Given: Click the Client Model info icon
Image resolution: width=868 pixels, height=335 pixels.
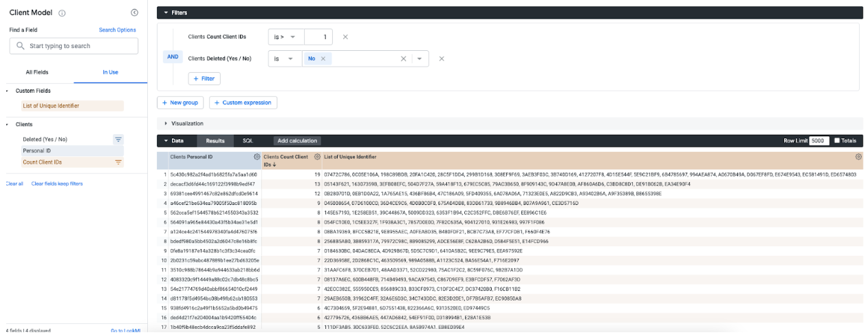Looking at the screenshot, I should 63,13.
